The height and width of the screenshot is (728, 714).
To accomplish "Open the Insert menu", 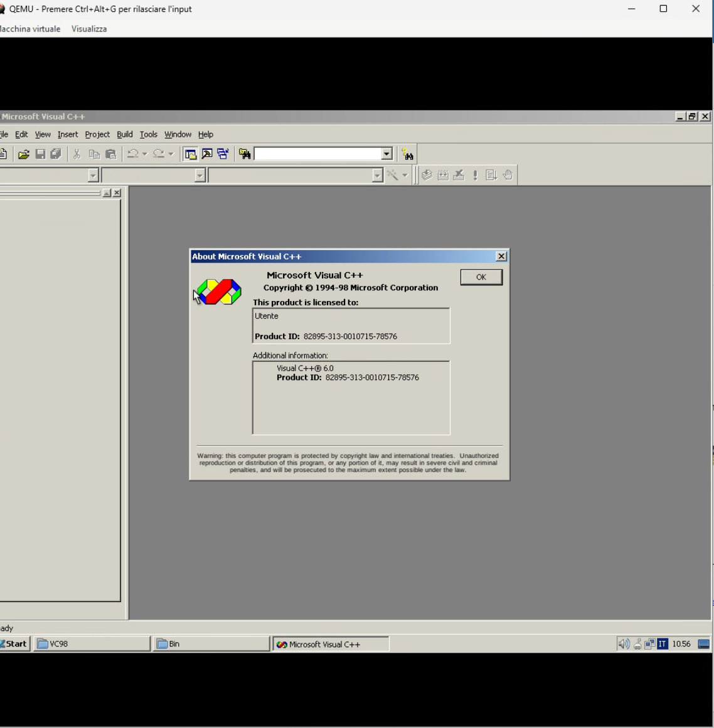I will (x=68, y=135).
